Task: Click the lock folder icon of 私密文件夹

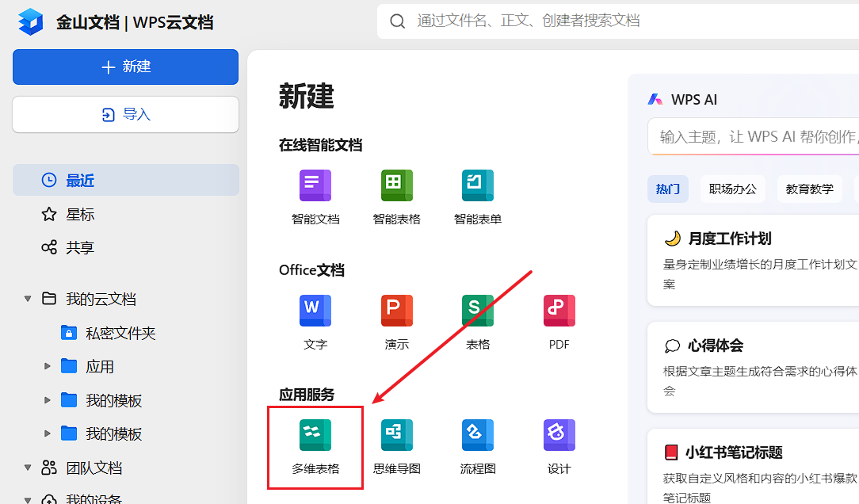Action: click(x=68, y=333)
